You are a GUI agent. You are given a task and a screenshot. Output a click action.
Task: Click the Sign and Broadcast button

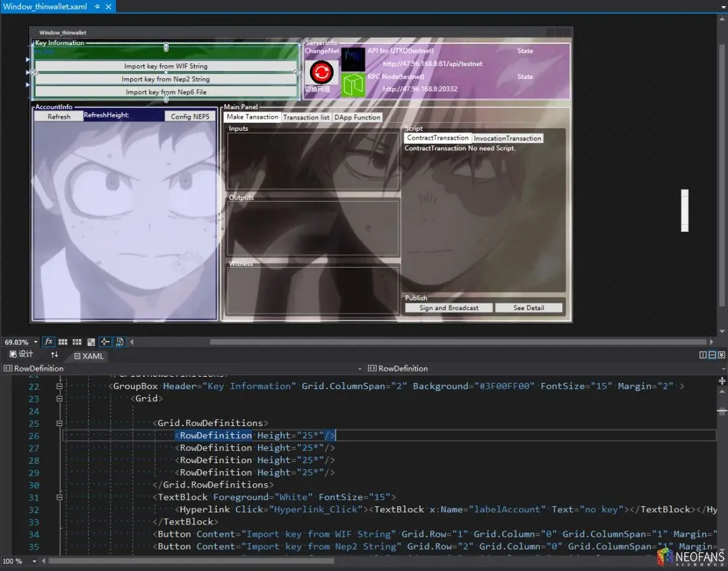click(x=448, y=308)
